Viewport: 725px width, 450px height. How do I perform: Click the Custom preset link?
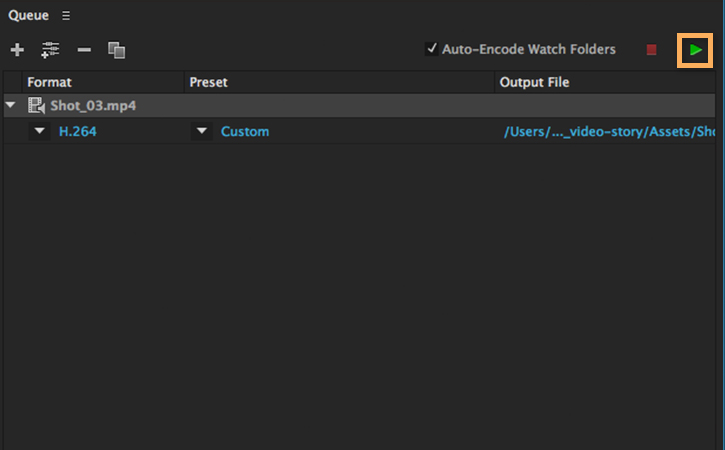pyautogui.click(x=245, y=131)
